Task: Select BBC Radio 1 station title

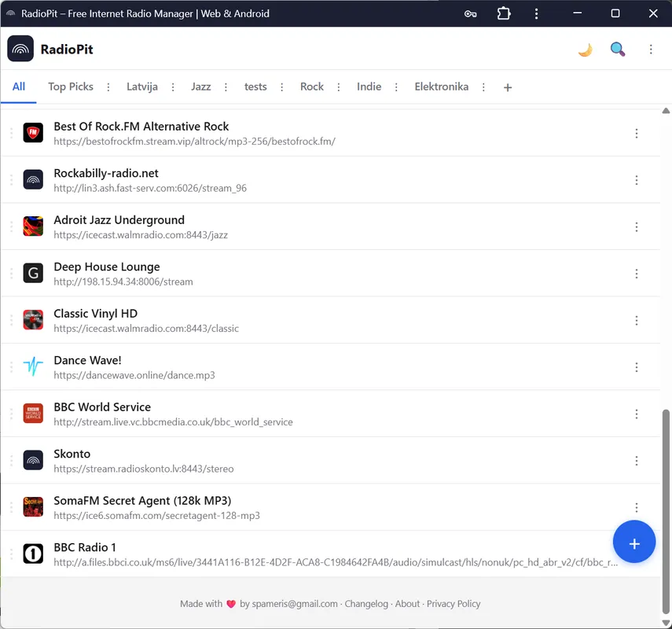Action: (85, 547)
